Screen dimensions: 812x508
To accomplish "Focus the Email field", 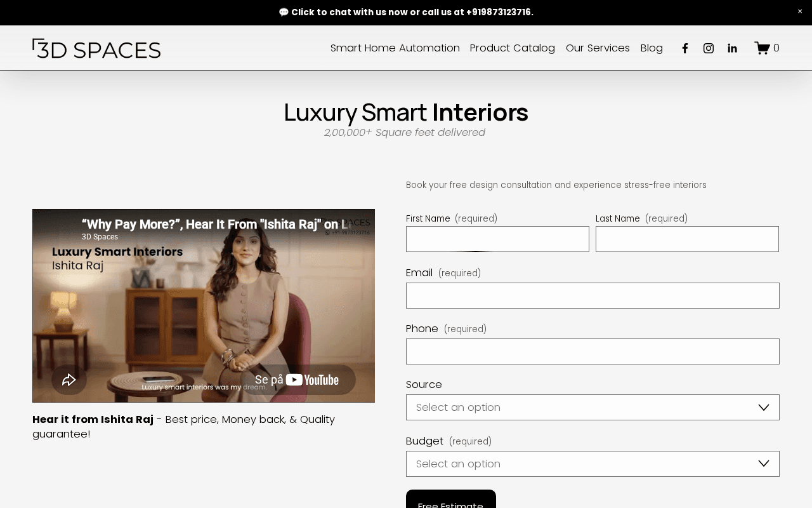I will pyautogui.click(x=593, y=296).
